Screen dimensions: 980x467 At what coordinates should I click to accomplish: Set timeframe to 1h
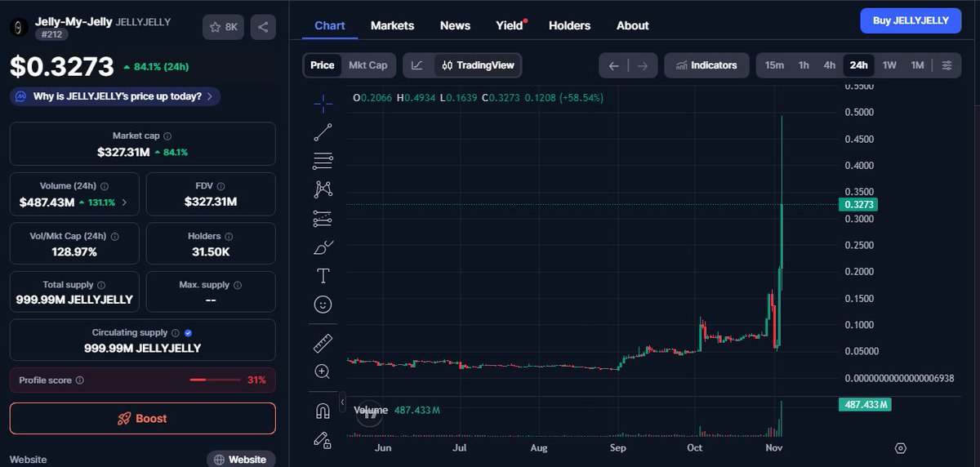(x=804, y=65)
